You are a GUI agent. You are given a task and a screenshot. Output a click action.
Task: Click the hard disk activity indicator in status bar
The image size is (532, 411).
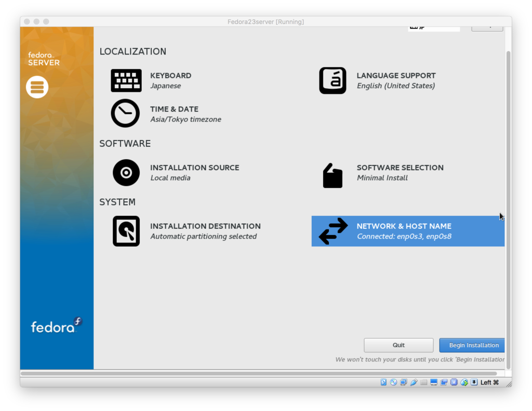pos(383,382)
